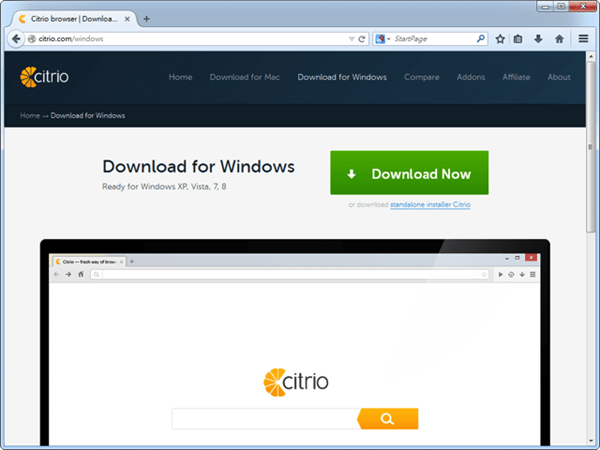This screenshot has height=450, width=600.
Task: Click the Citrio logo in preview image
Action: (296, 382)
